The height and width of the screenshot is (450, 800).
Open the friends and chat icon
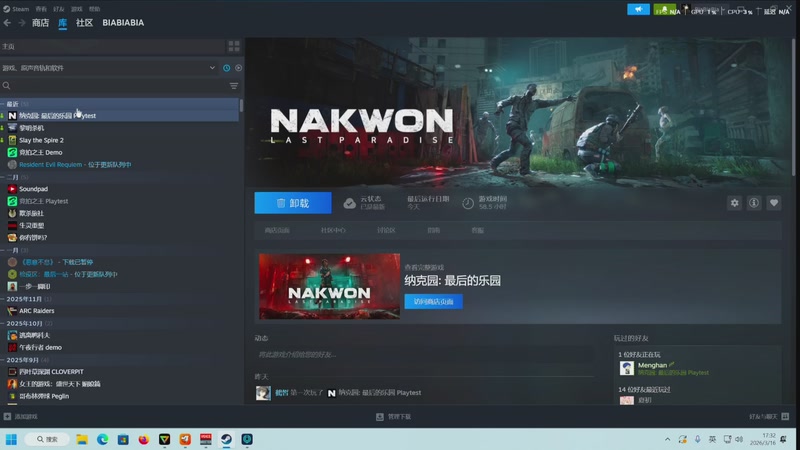tap(785, 416)
